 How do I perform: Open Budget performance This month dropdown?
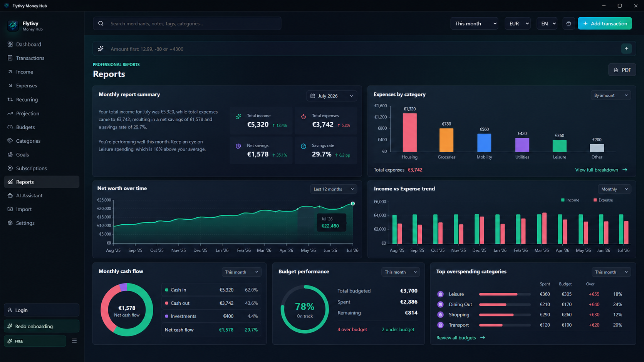401,272
